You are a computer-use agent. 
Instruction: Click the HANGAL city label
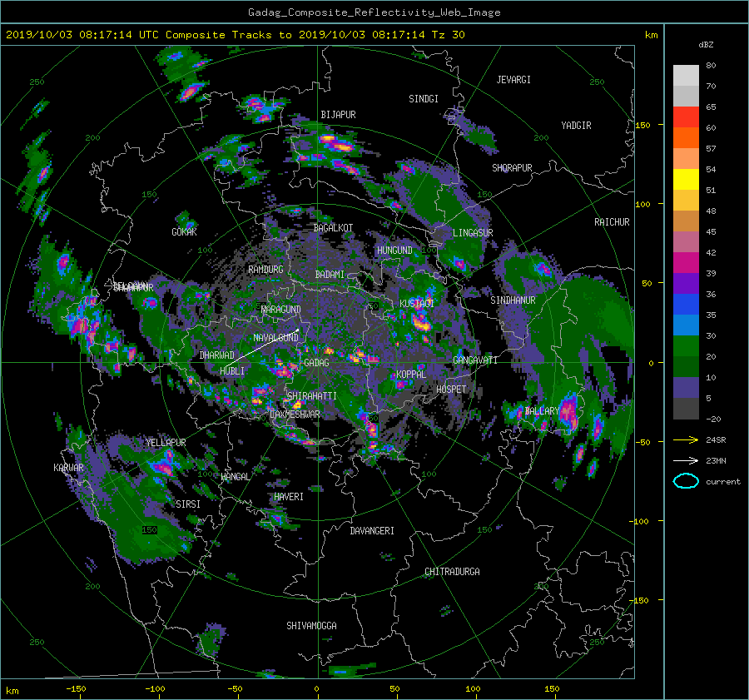point(235,477)
